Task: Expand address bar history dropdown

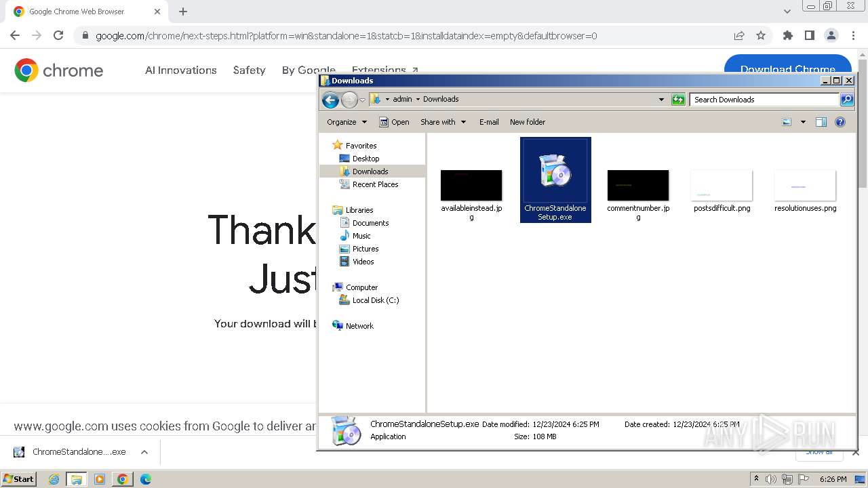Action: pos(662,100)
